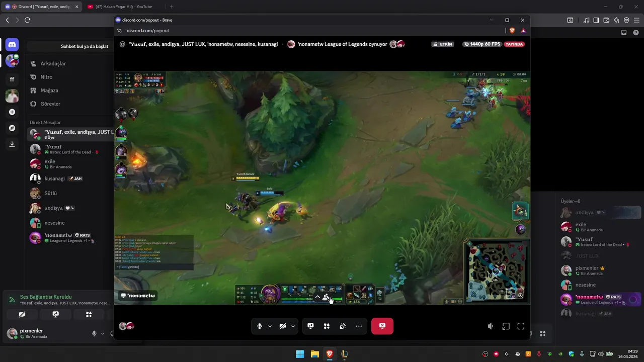Image resolution: width=644 pixels, height=362 pixels.
Task: Open direct message with 'nonametw
Action: 70,237
